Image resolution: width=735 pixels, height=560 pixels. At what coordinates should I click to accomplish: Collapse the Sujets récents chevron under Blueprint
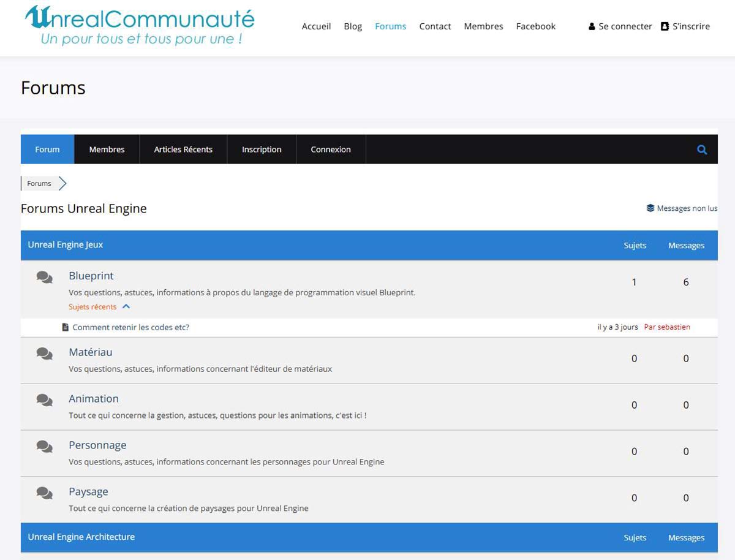(126, 306)
